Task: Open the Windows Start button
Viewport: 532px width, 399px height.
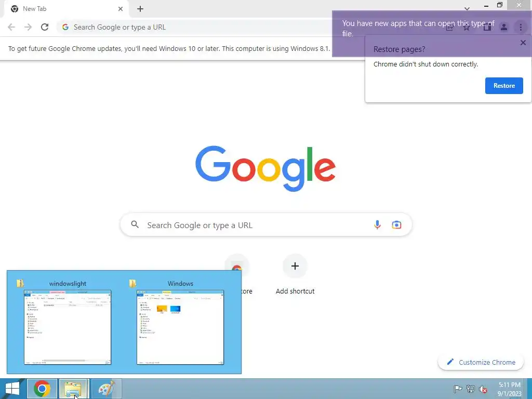Action: pyautogui.click(x=12, y=389)
